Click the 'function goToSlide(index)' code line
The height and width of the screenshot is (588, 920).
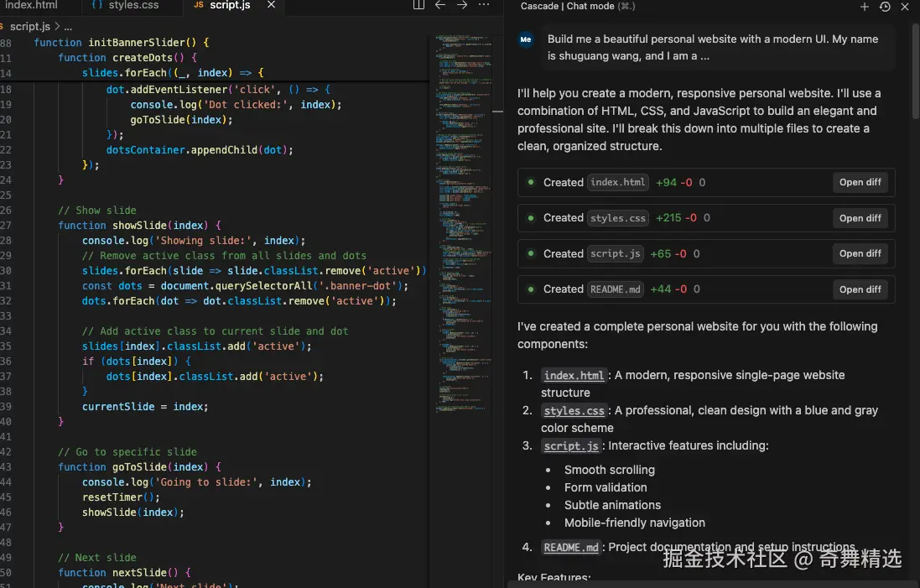(139, 467)
